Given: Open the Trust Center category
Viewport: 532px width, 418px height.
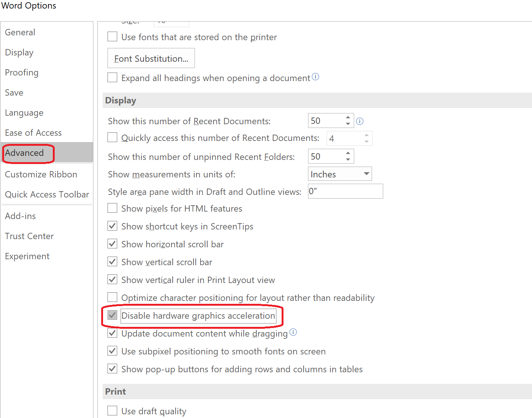Looking at the screenshot, I should [47, 236].
